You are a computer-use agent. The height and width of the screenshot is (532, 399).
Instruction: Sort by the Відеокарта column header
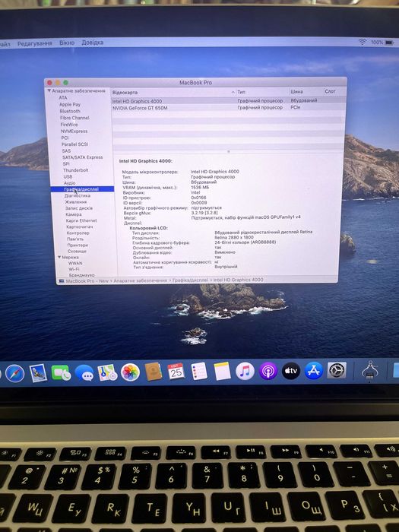[x=173, y=92]
